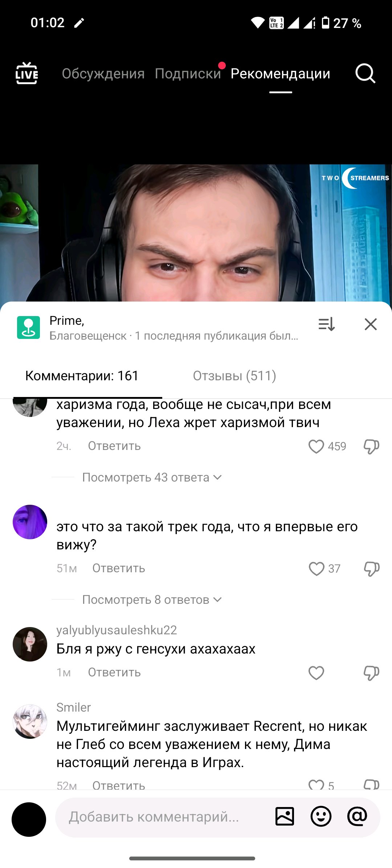
Task: Expand "Посмотреть 8 ответов" replies
Action: coord(152,599)
